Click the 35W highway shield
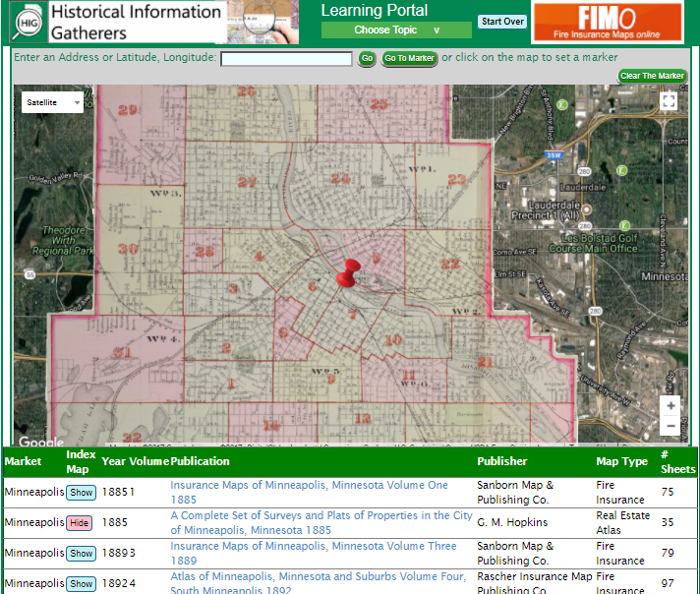700x594 pixels. [x=554, y=155]
